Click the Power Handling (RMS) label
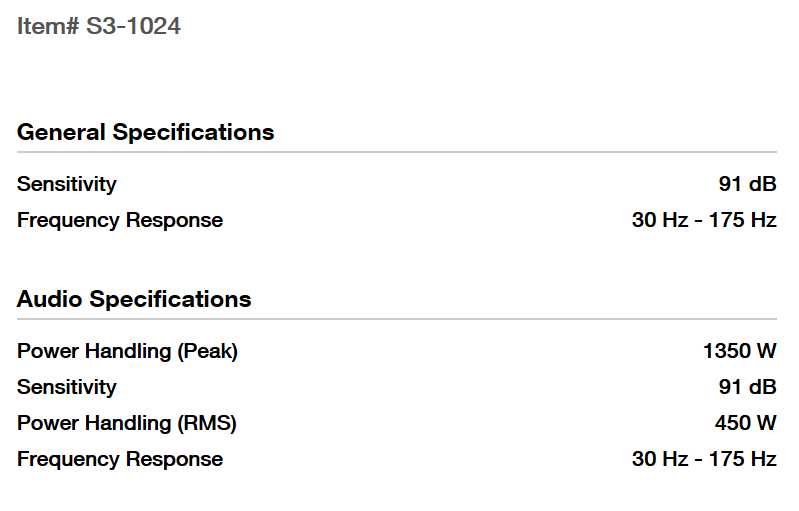Image resolution: width=799 pixels, height=511 pixels. (127, 423)
